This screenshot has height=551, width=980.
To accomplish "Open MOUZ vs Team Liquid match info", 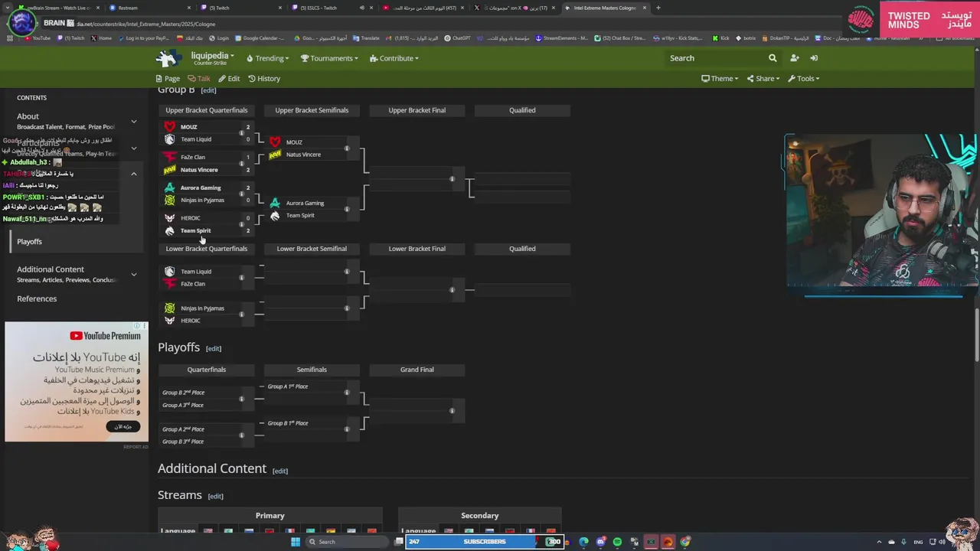I will [241, 133].
